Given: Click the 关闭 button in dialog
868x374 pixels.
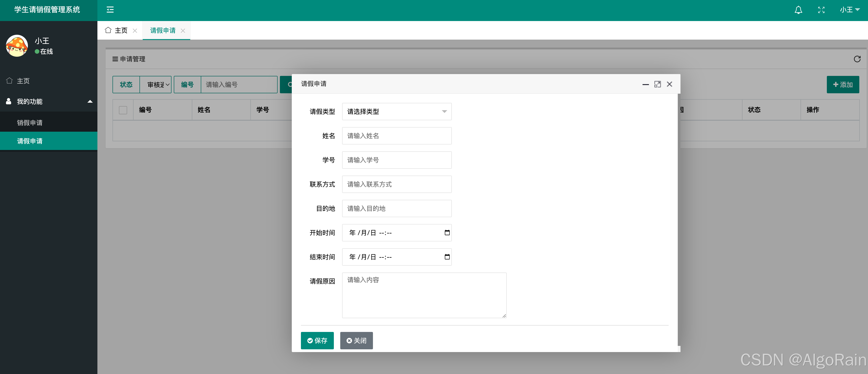Looking at the screenshot, I should tap(356, 341).
